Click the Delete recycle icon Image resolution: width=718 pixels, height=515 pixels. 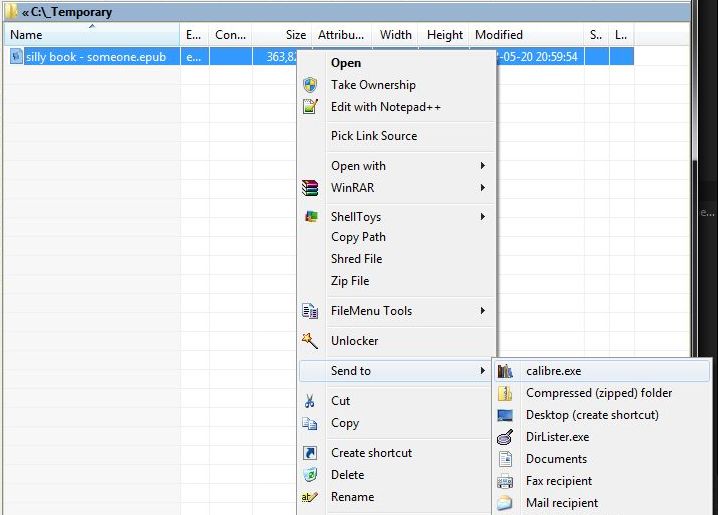(x=310, y=475)
